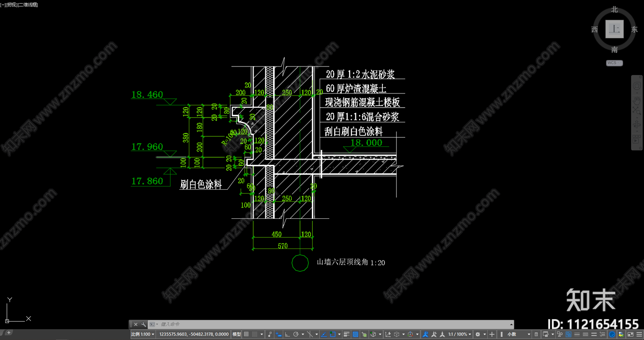Toggle 3D object snap cube icon

pos(373,334)
